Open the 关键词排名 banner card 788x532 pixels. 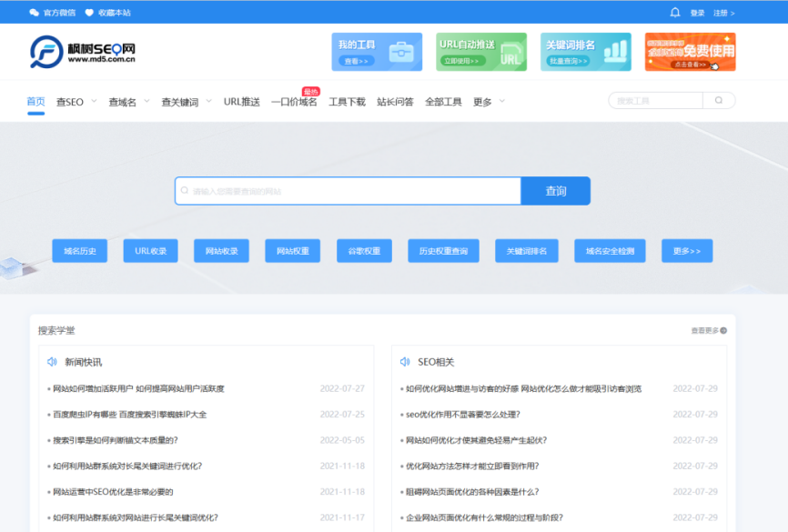coord(586,52)
